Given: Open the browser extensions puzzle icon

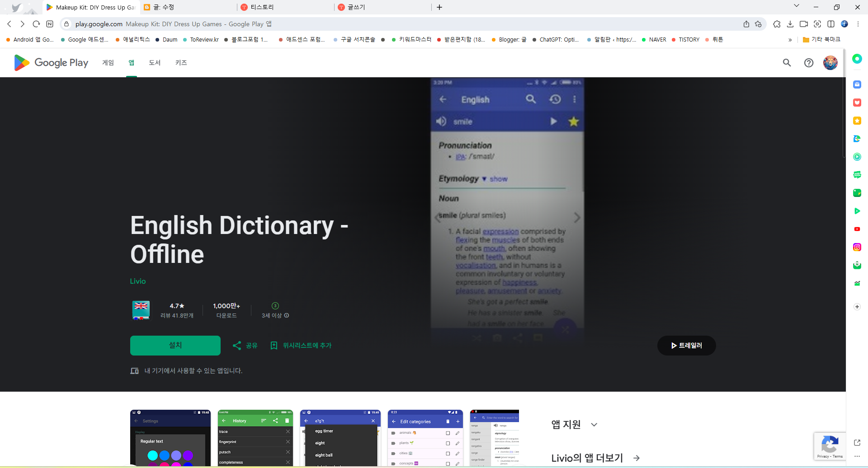Looking at the screenshot, I should coord(777,24).
